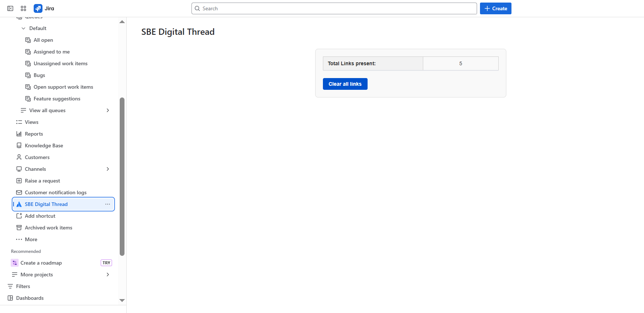Click the TRY badge beside Create a roadmap
The image size is (644, 313).
point(106,263)
